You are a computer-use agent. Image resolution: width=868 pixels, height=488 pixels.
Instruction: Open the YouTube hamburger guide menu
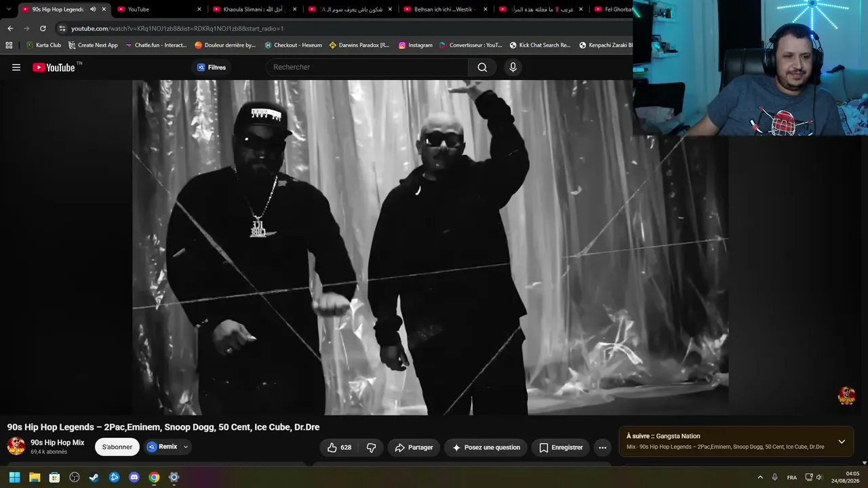(x=16, y=67)
